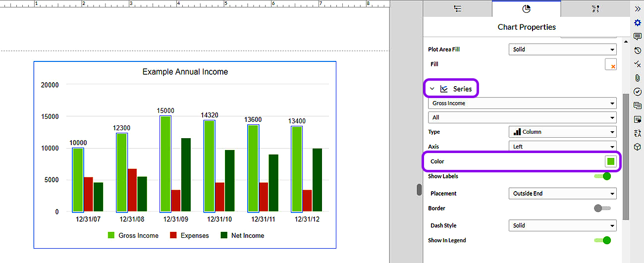The image size is (644, 263).
Task: Click the 12/31/12 axis label
Action: (x=307, y=219)
